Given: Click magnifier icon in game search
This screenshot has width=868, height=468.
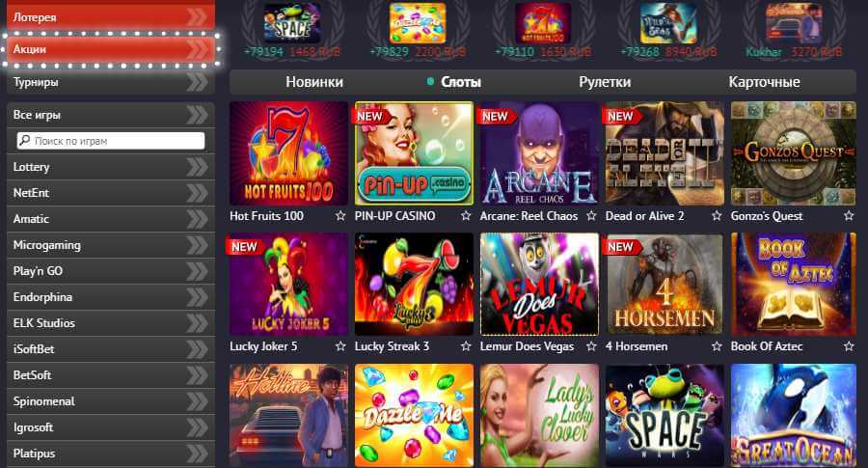Looking at the screenshot, I should coord(25,141).
